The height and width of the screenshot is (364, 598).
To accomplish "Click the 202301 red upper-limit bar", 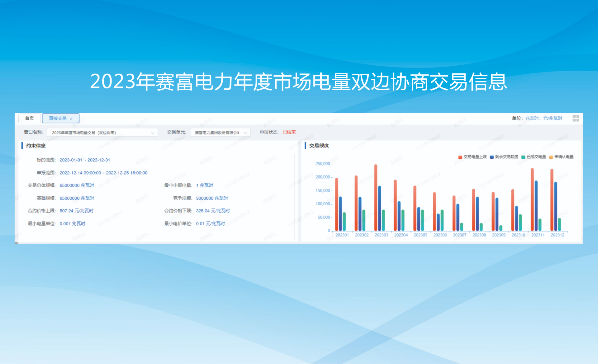I will 336,204.
